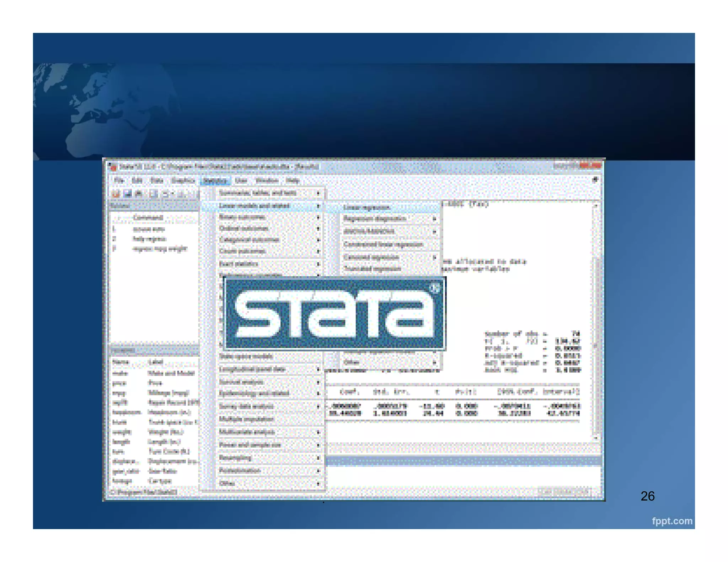Click the Stata icon in the title bar
Image resolution: width=728 pixels, height=562 pixels.
coord(113,167)
